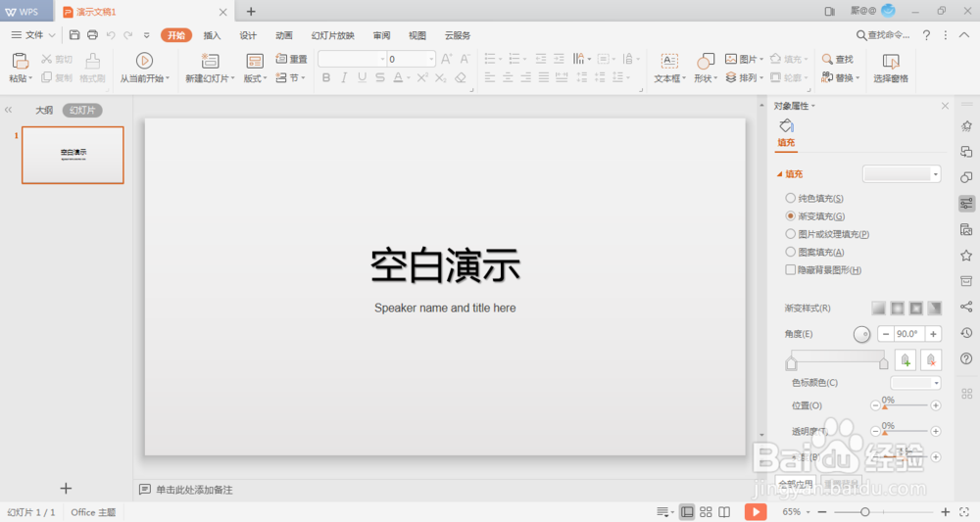Image resolution: width=980 pixels, height=522 pixels.
Task: Check Hide Background Graphics (隐藏背景图形)
Action: [790, 269]
